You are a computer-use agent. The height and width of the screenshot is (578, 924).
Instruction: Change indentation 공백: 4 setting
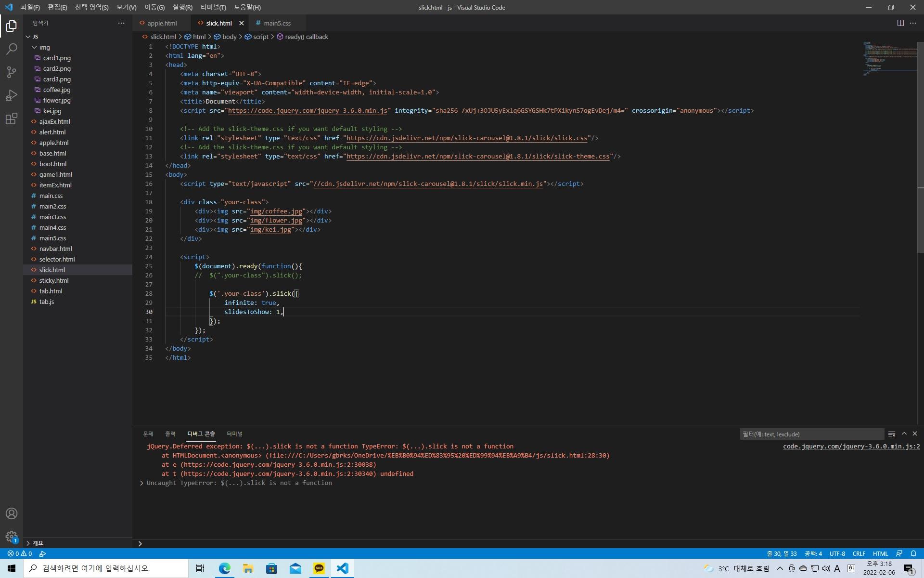[x=813, y=554]
